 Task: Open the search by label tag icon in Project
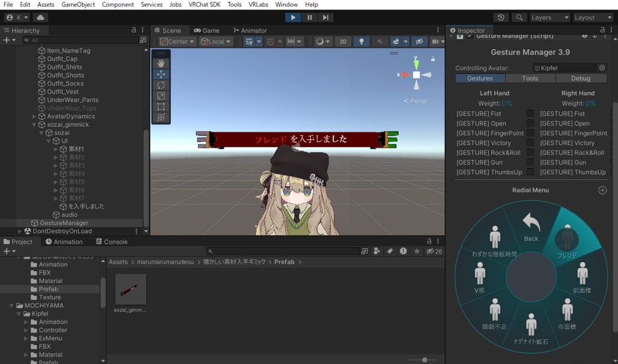click(x=390, y=251)
